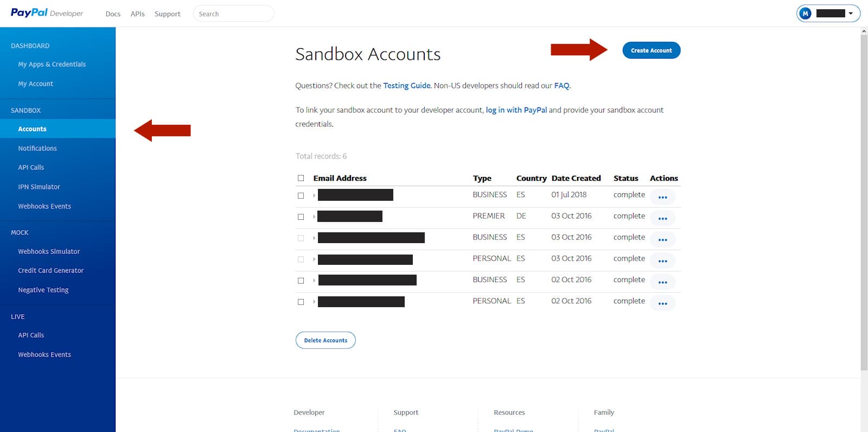The height and width of the screenshot is (432, 868).
Task: Click into the Search field
Action: click(x=233, y=14)
